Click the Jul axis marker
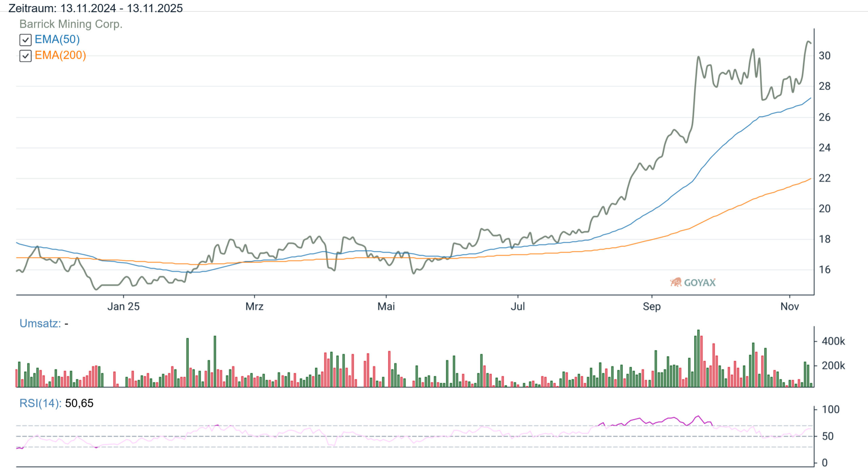Viewport: 868px width, 470px height. (x=518, y=307)
